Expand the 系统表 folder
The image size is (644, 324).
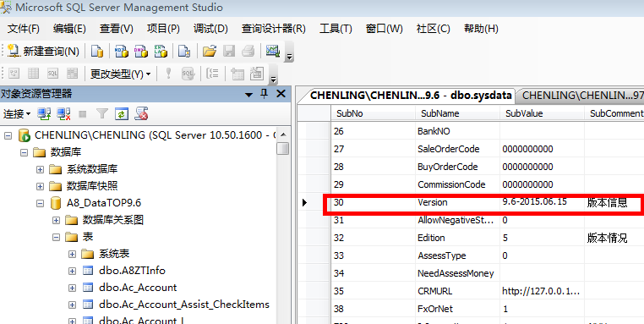point(72,254)
